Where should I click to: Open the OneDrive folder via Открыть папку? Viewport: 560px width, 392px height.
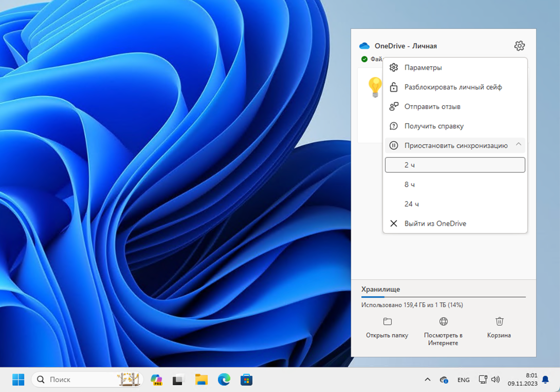pos(387,327)
